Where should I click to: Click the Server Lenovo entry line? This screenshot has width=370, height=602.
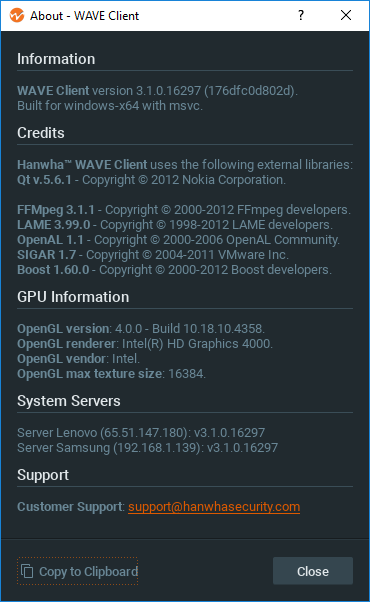point(141,433)
